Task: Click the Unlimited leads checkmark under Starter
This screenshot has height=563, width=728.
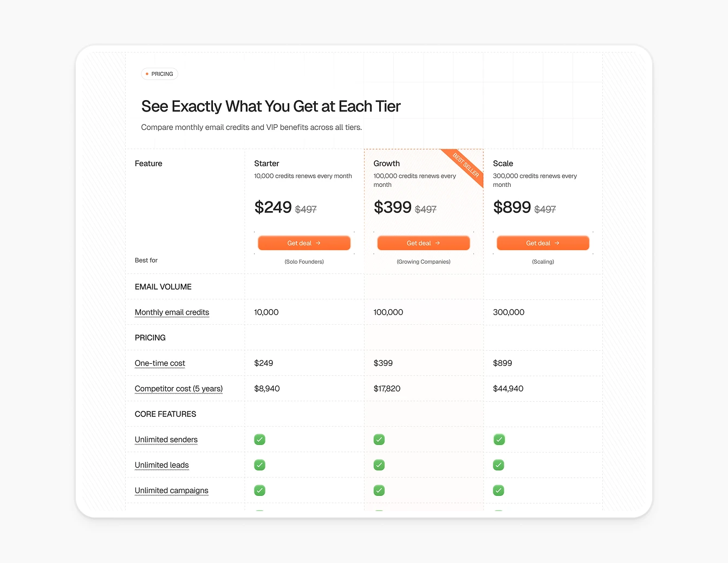Action: point(259,464)
